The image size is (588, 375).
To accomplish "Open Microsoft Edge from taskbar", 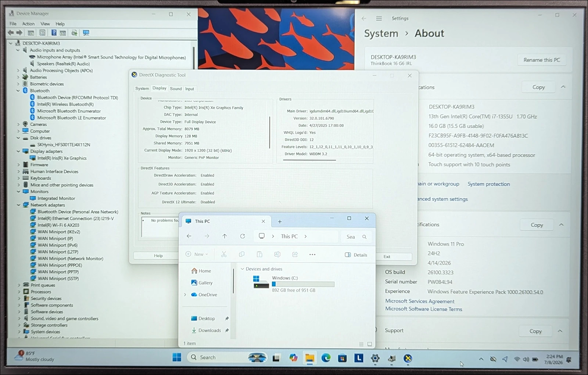I will pyautogui.click(x=326, y=358).
